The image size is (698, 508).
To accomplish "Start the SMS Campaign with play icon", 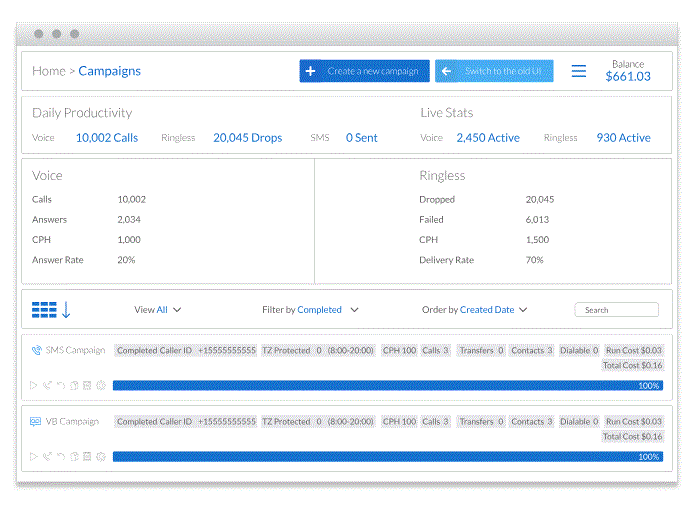I will 33,386.
